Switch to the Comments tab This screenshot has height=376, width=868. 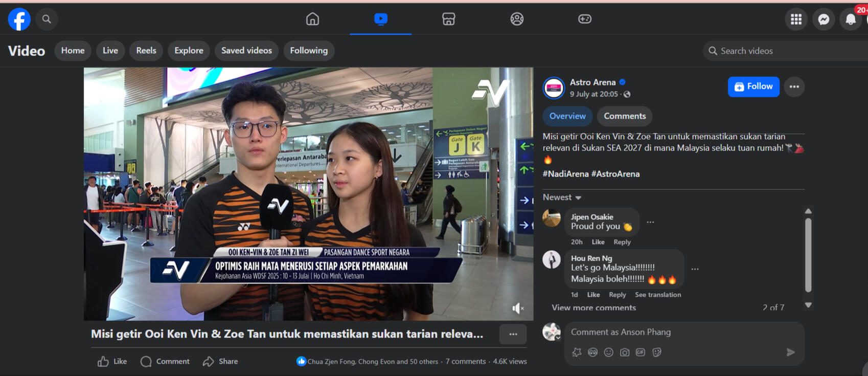[624, 116]
